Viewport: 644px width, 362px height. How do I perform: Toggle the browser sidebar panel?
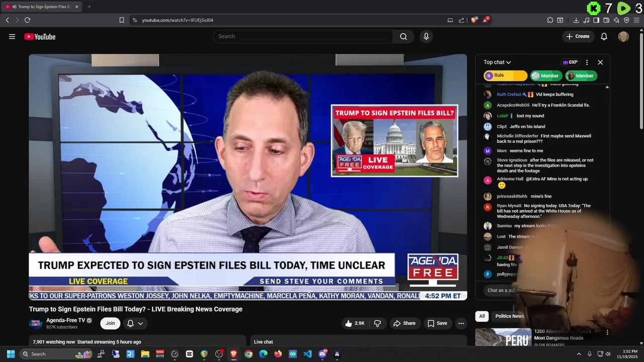596,20
